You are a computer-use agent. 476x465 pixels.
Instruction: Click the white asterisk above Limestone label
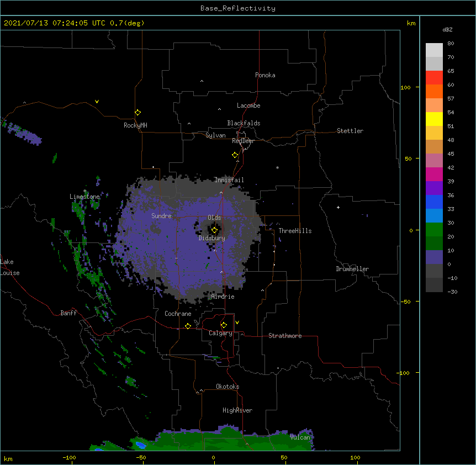pos(84,191)
